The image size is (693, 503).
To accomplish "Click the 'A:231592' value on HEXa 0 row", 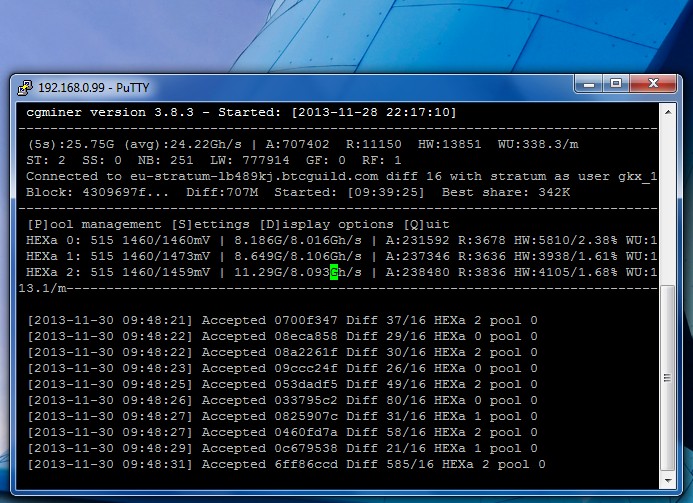I will (417, 240).
